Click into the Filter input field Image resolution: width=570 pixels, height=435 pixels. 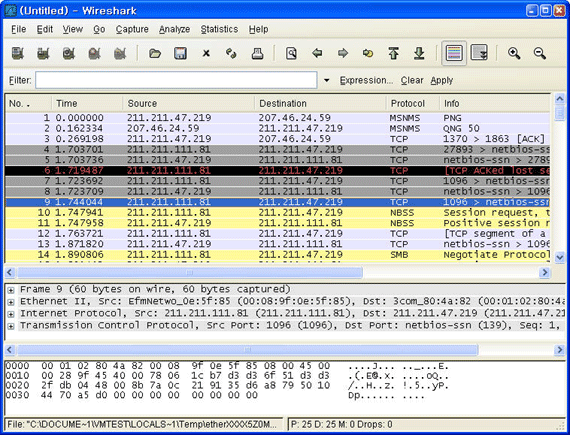click(176, 80)
